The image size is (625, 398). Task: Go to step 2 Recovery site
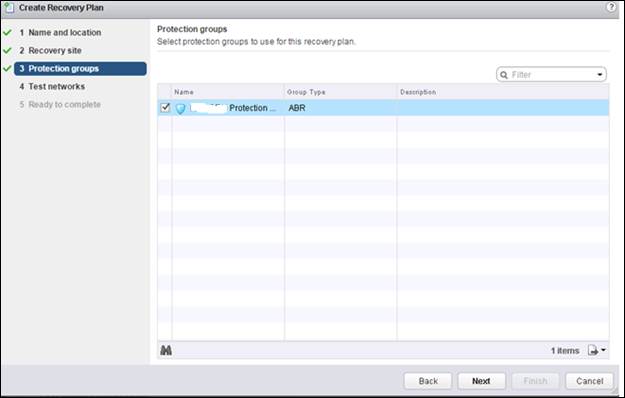tap(51, 51)
